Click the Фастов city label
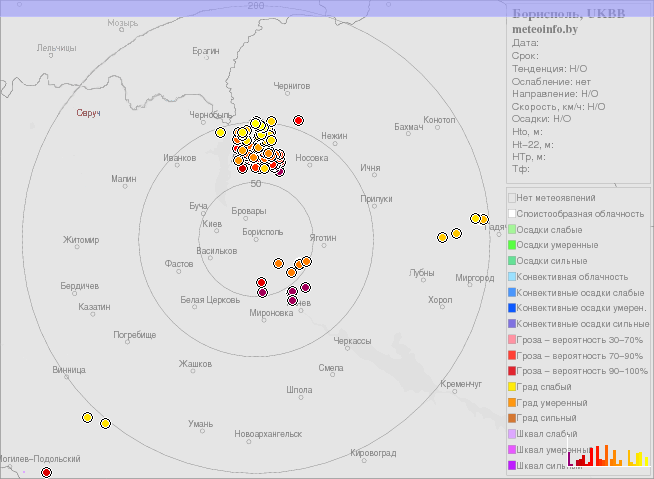The width and height of the screenshot is (654, 479). click(x=179, y=264)
